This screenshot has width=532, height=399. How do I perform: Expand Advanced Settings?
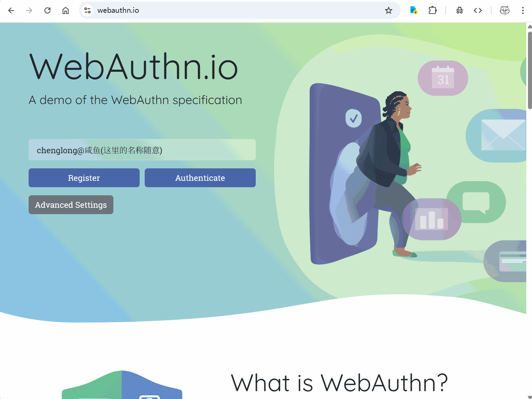pos(71,205)
